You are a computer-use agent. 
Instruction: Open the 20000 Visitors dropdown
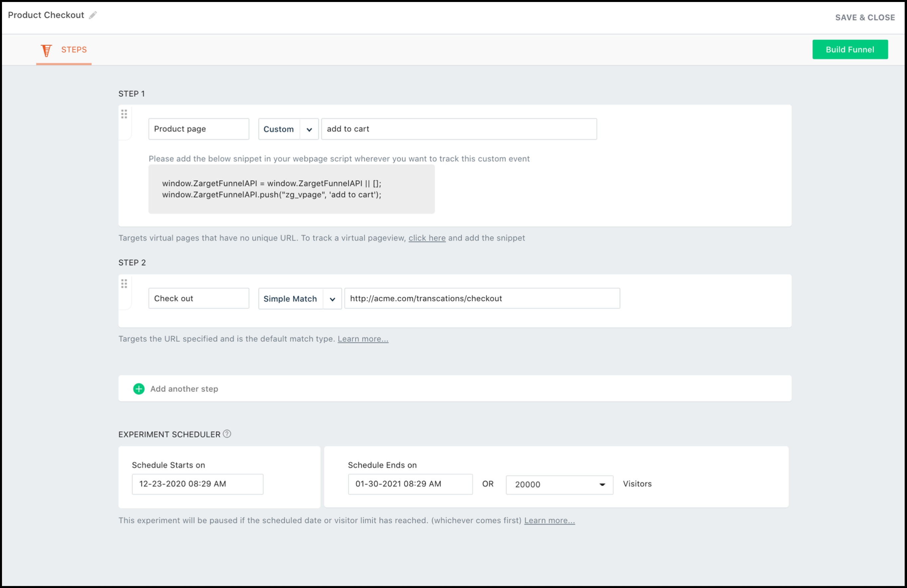pos(560,484)
